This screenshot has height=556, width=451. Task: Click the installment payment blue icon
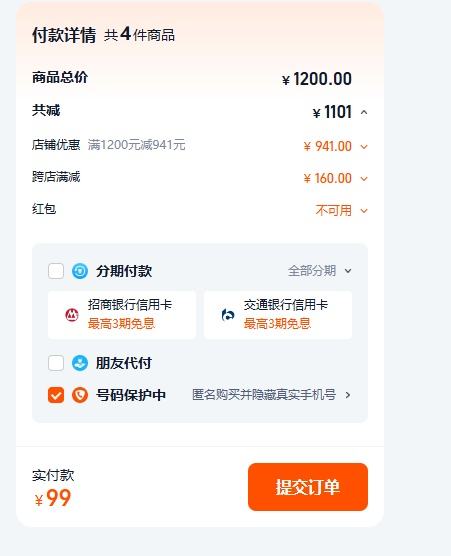pos(80,271)
